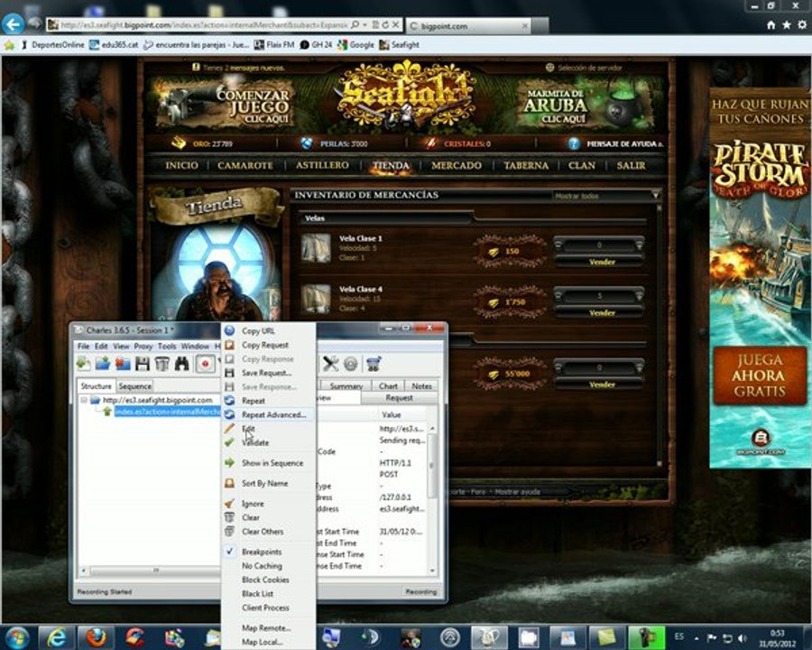Screen dimensions: 812x650
Task: Enable Block Cookies option
Action: 265,580
